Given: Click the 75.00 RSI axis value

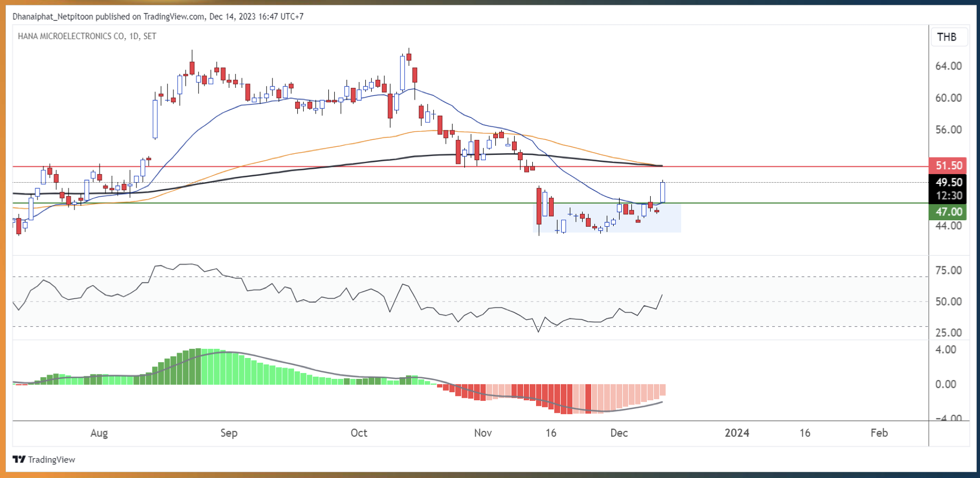Looking at the screenshot, I should (x=948, y=271).
